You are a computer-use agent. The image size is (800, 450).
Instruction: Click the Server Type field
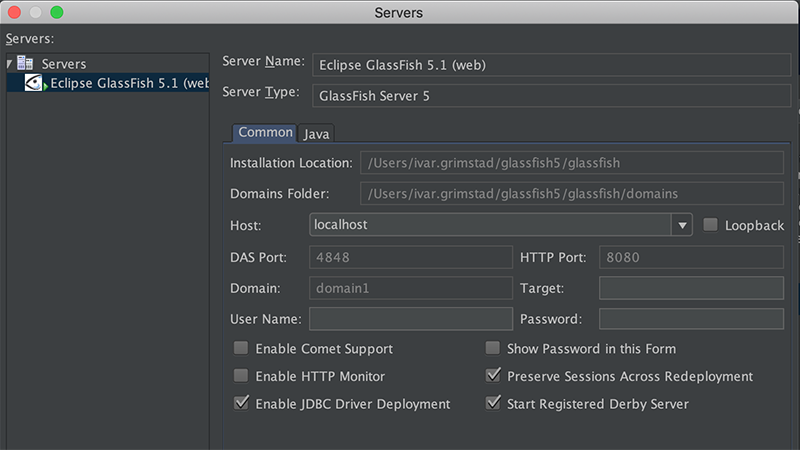click(552, 95)
